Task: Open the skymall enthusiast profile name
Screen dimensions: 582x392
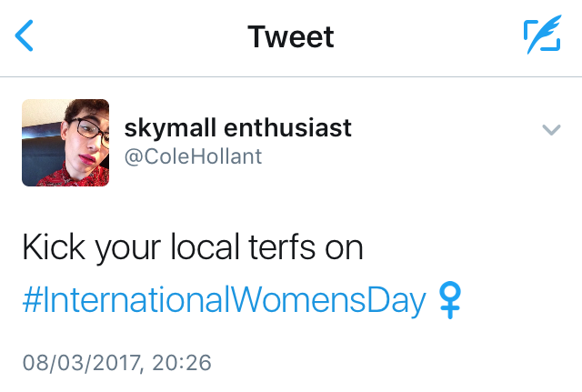Action: 237,128
